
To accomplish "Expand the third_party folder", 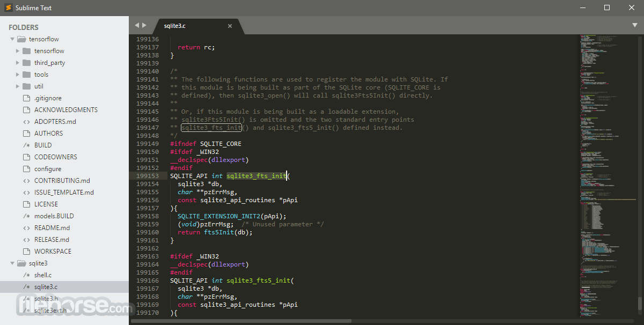I will tap(18, 63).
